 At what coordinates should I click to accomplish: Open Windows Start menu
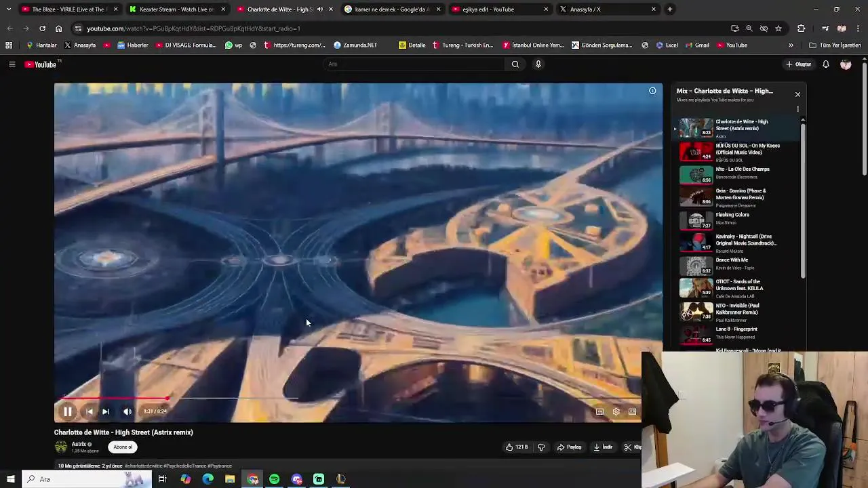point(10,479)
